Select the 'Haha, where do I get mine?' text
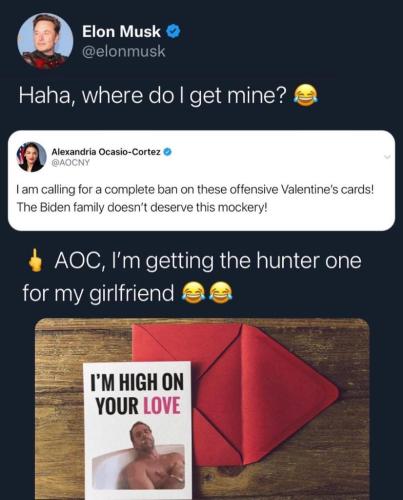The width and height of the screenshot is (403, 500). 153,96
